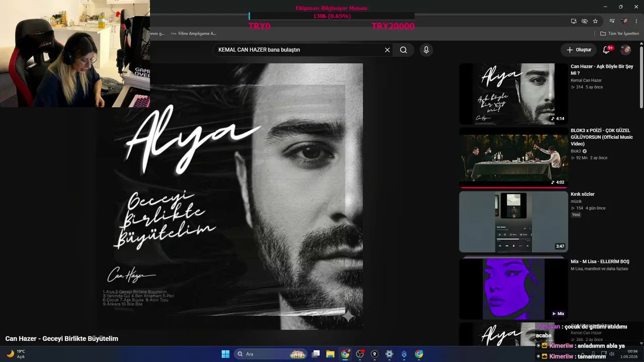This screenshot has width=644, height=362.
Task: Open the round webcam-style taskbar app
Action: point(374,354)
